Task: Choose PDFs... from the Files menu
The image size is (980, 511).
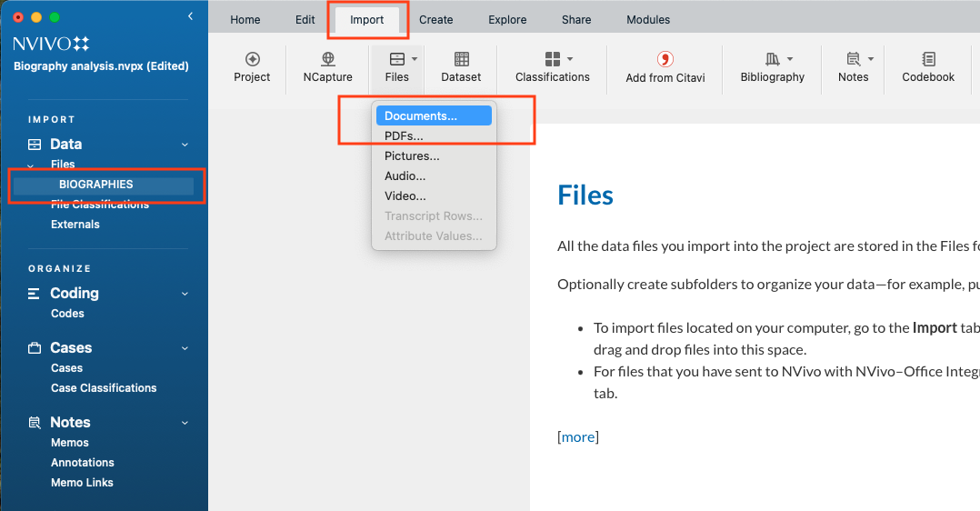Action: pos(404,136)
